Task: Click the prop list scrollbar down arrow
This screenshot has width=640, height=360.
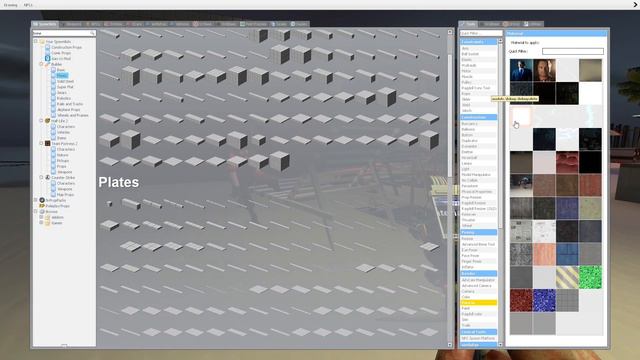Action: click(450, 345)
